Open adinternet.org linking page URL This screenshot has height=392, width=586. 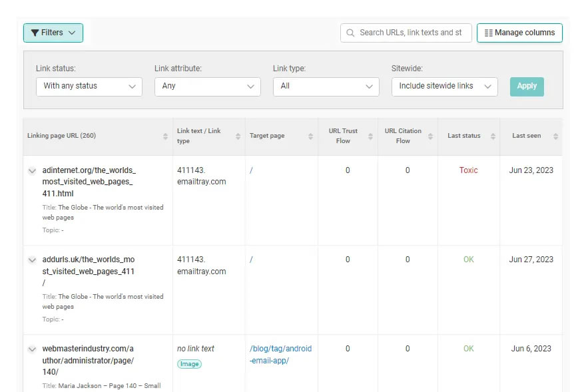click(89, 182)
